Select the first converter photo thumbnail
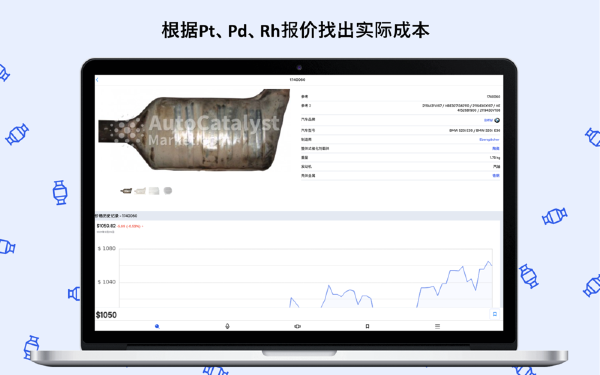The image size is (600, 375). click(x=126, y=191)
